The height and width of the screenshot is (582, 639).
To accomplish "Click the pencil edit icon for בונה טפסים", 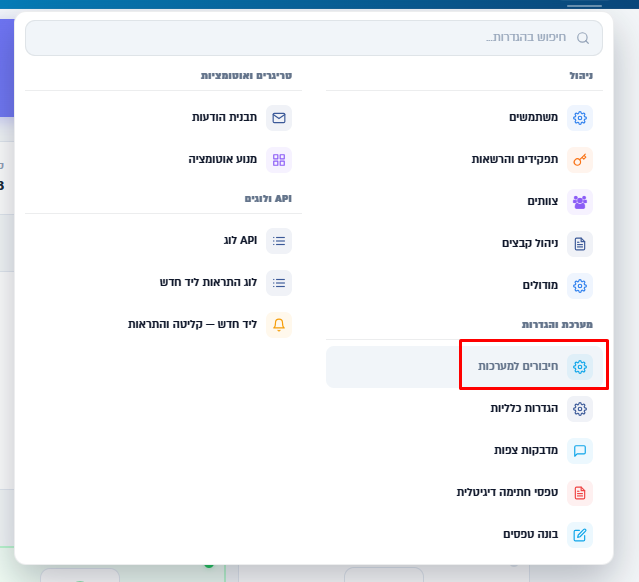I will point(580,535).
